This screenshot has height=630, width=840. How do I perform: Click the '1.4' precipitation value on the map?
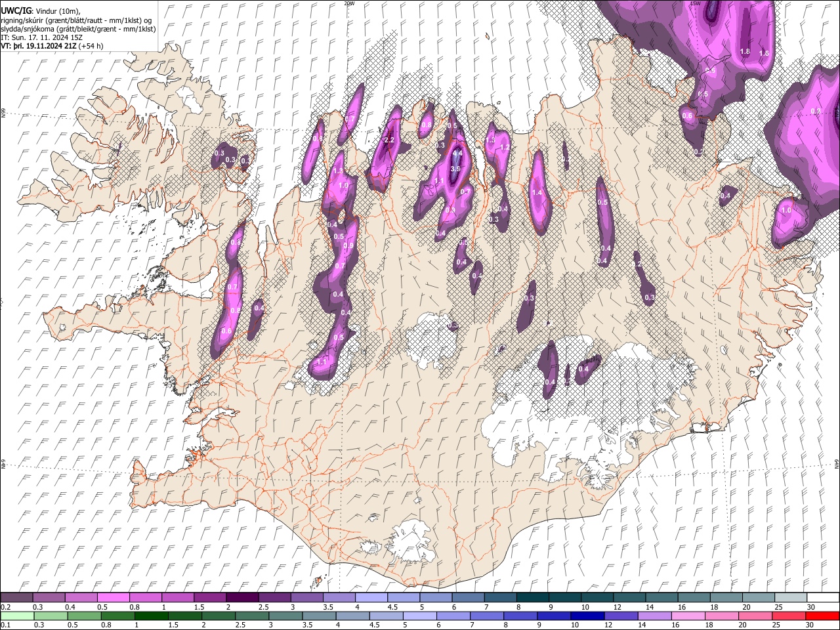(x=537, y=192)
